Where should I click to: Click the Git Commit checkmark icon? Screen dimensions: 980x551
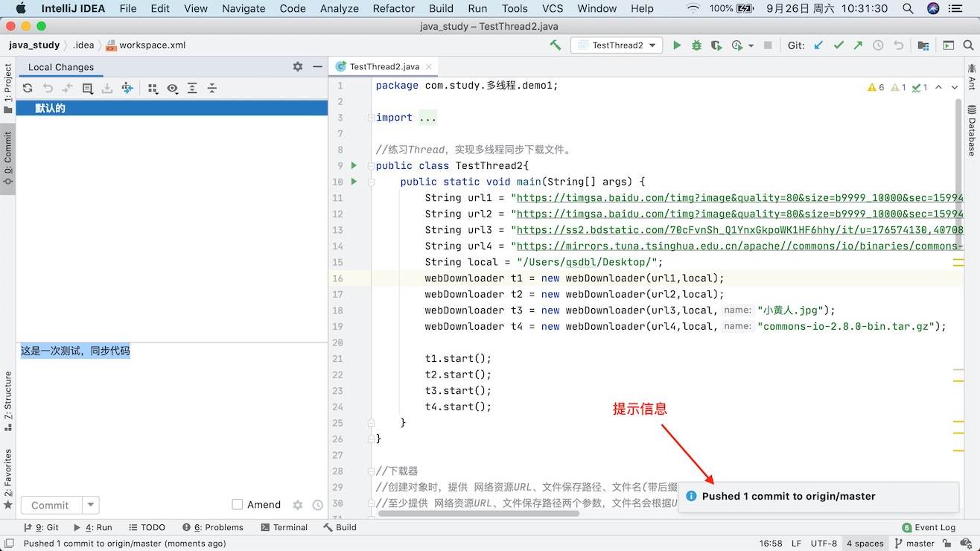coord(839,45)
